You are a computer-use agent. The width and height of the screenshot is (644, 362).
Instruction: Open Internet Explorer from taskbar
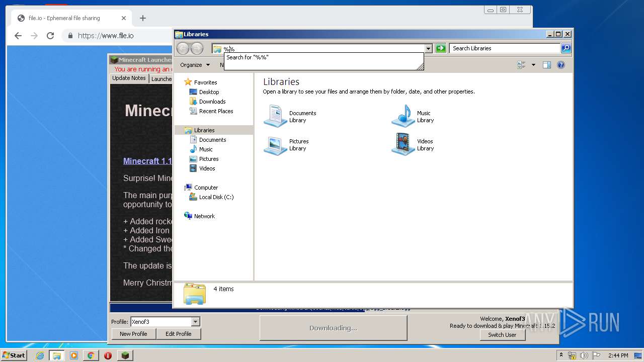(x=40, y=355)
